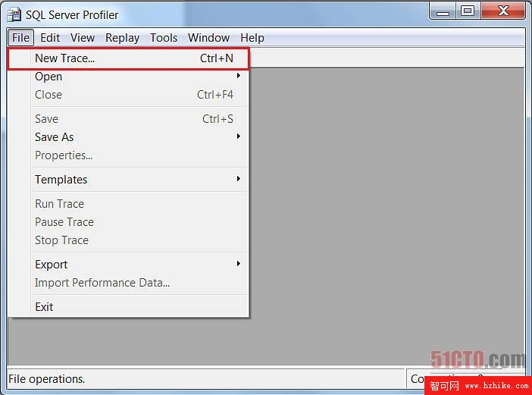This screenshot has width=532, height=395.
Task: Minimize the SQL Server Profiler window
Action: pos(443,11)
